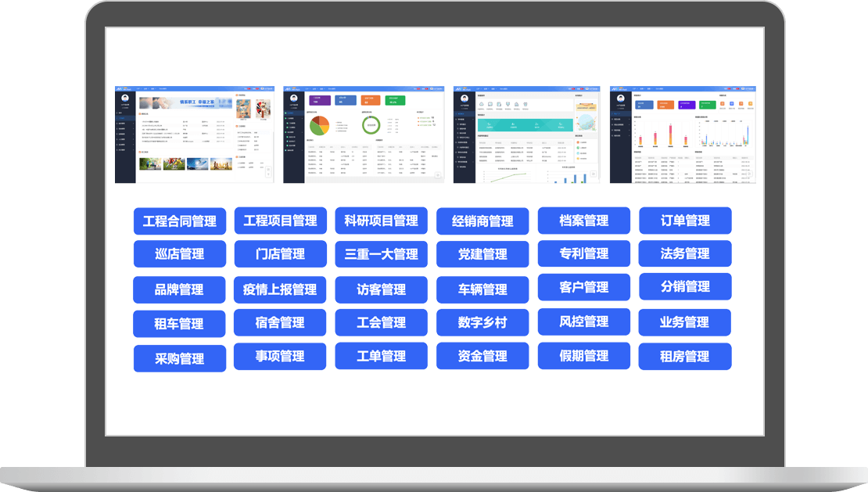Select 数字乡村 button
Viewport: 868px width, 492px height.
[482, 322]
